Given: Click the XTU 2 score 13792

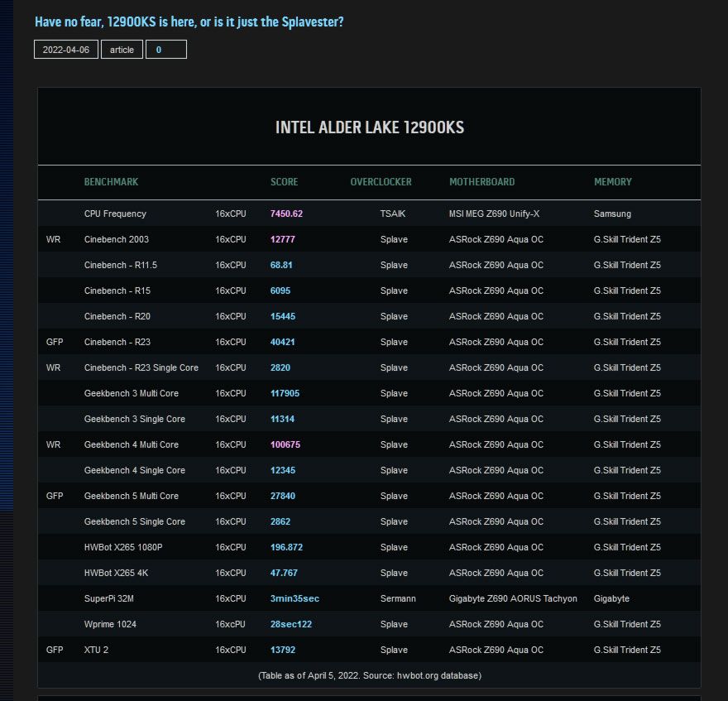Looking at the screenshot, I should [x=282, y=650].
